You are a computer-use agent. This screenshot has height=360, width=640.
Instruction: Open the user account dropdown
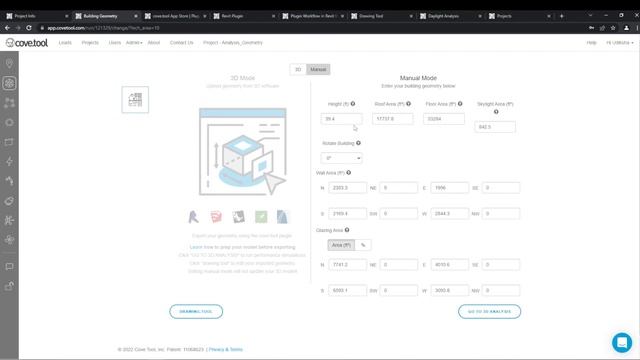[x=620, y=42]
